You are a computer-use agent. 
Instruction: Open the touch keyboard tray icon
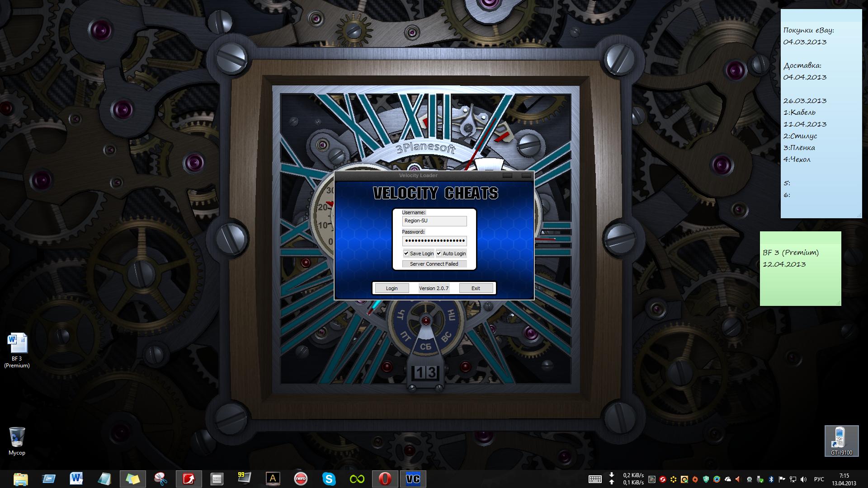pos(595,479)
